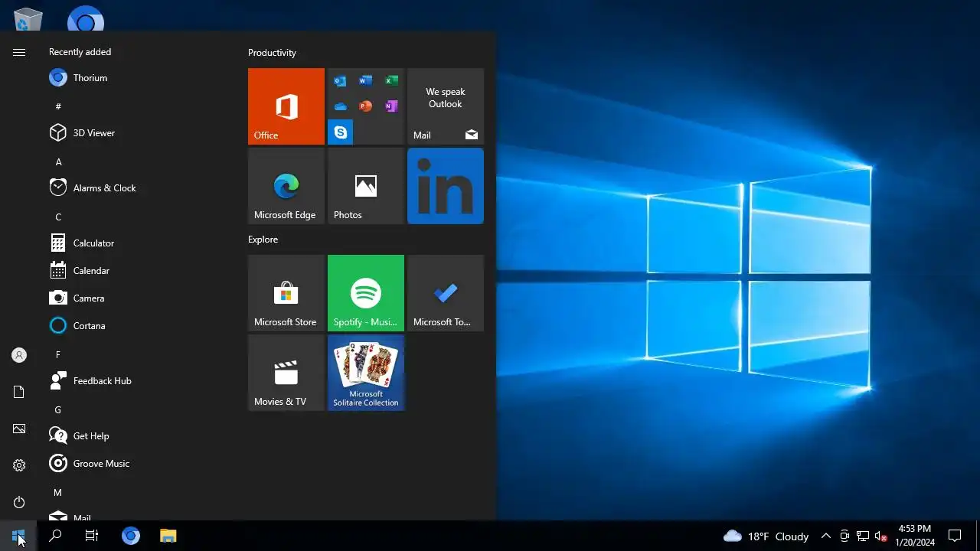Open File Explorer from the taskbar
This screenshot has height=551, width=980.
168,536
